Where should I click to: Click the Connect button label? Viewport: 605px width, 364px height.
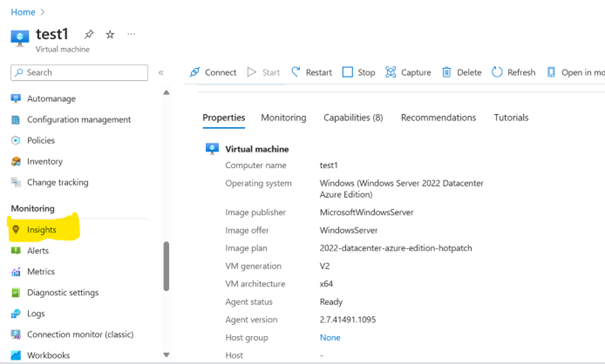point(221,73)
